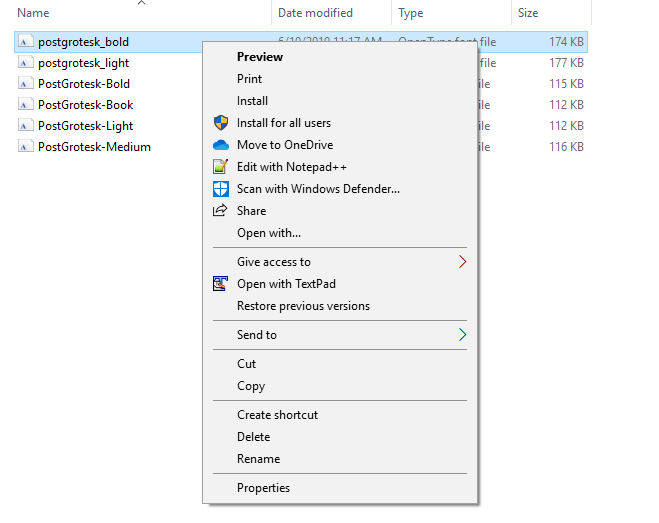This screenshot has width=659, height=523.
Task: Expand the Send to submenu arrow
Action: coord(462,335)
